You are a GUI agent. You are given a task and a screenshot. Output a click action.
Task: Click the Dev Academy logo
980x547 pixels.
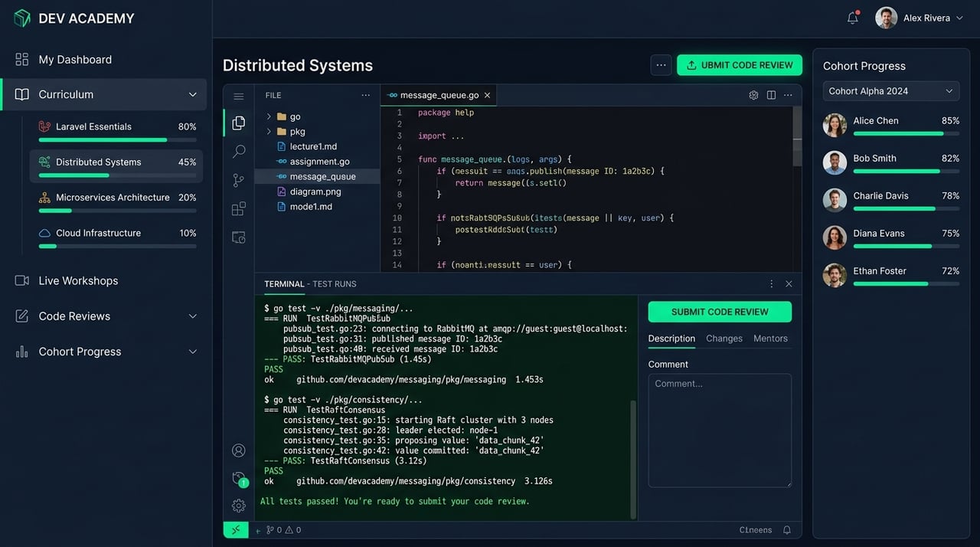22,18
